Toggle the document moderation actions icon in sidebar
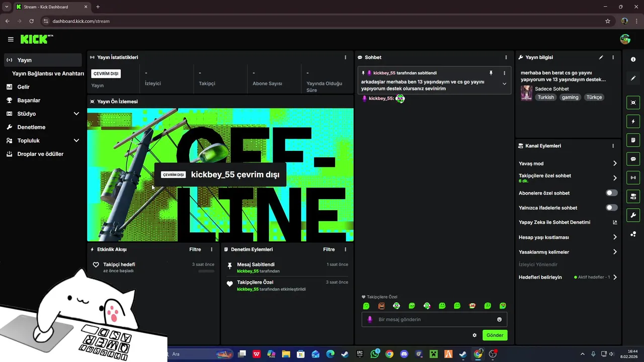This screenshot has height=362, width=644. pos(633,140)
